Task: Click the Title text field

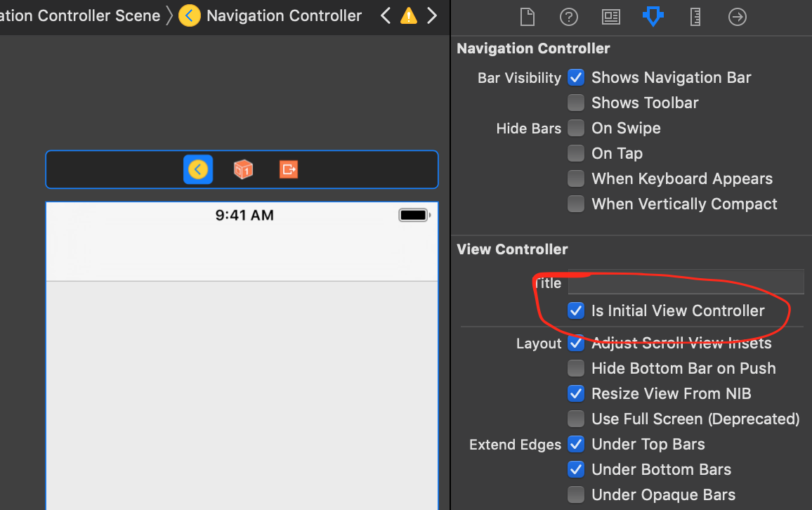Action: [686, 282]
